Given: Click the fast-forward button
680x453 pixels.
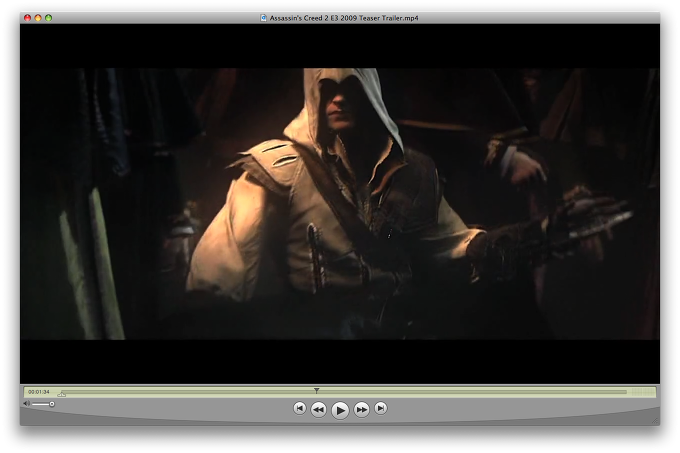Looking at the screenshot, I should [361, 409].
